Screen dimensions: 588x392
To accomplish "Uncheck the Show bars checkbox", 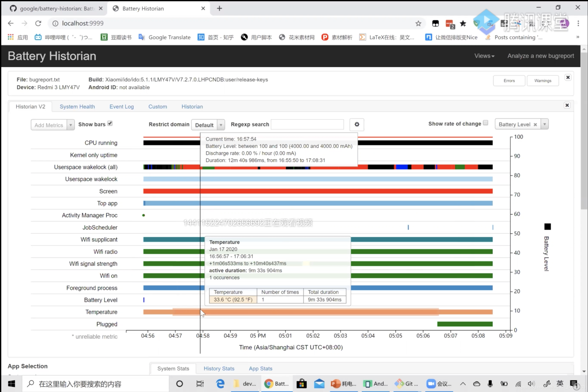I will tap(110, 123).
